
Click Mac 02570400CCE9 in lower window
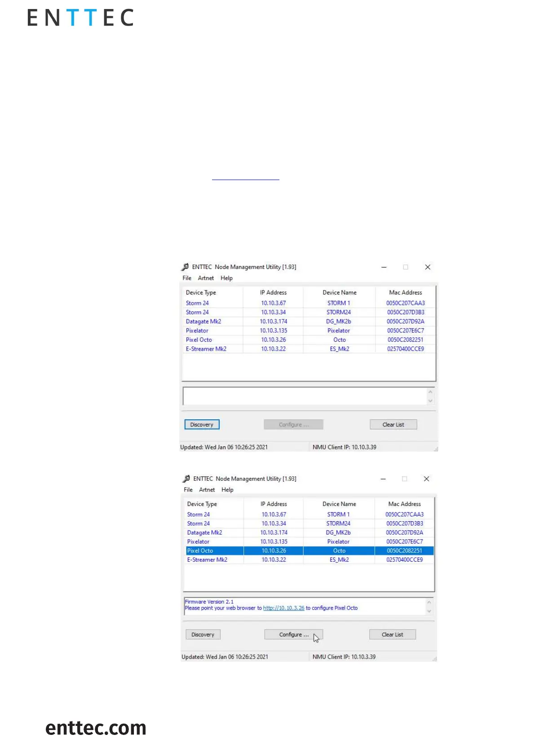404,560
